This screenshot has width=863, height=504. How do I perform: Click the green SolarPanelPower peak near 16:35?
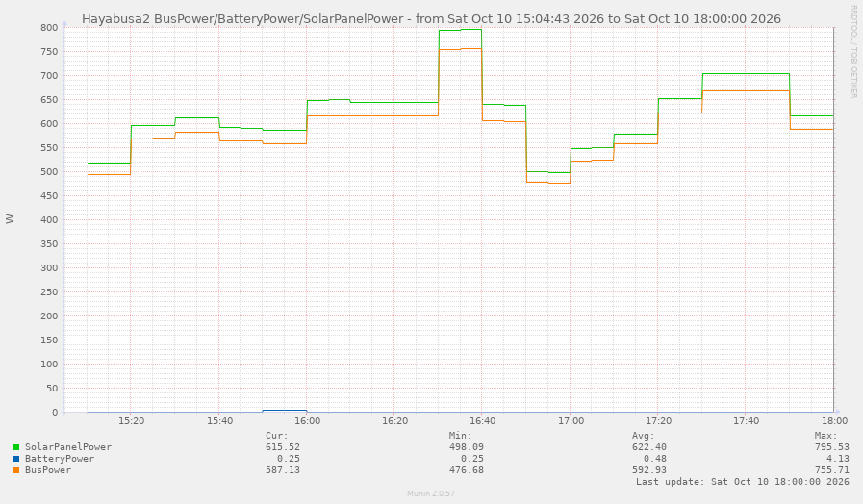click(x=460, y=30)
